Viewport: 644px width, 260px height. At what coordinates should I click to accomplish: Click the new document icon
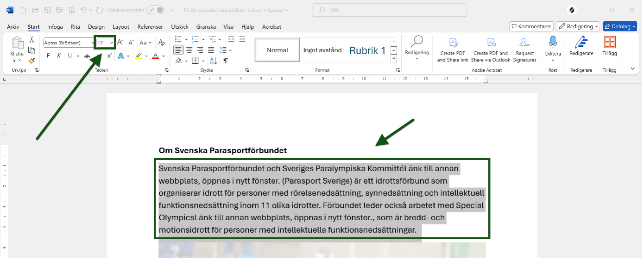click(23, 10)
